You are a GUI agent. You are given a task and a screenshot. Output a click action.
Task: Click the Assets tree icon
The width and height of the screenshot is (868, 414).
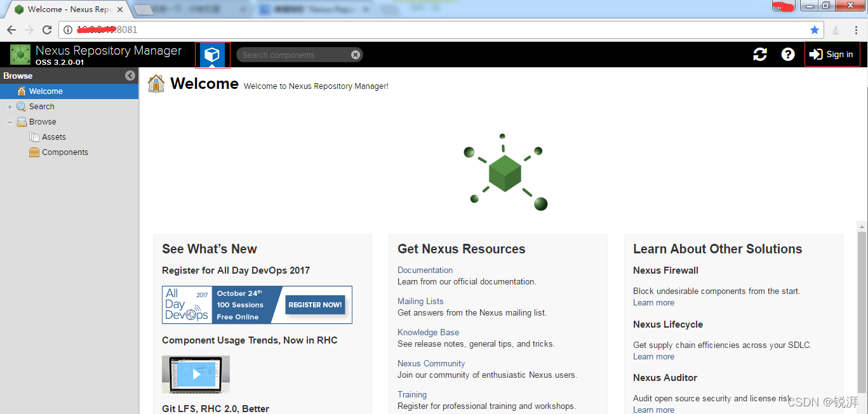[34, 137]
